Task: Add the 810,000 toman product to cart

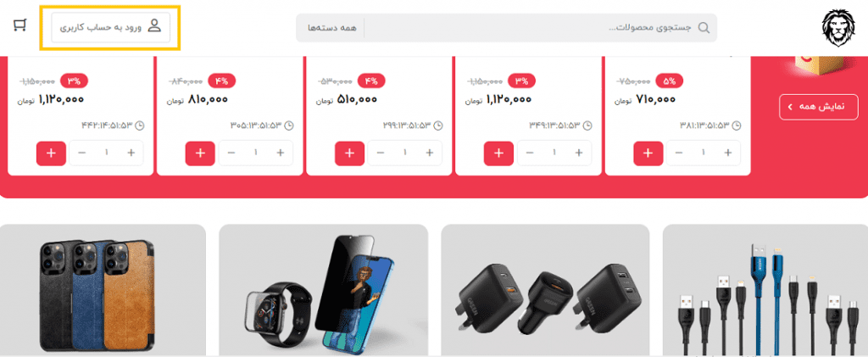Action: (x=200, y=153)
